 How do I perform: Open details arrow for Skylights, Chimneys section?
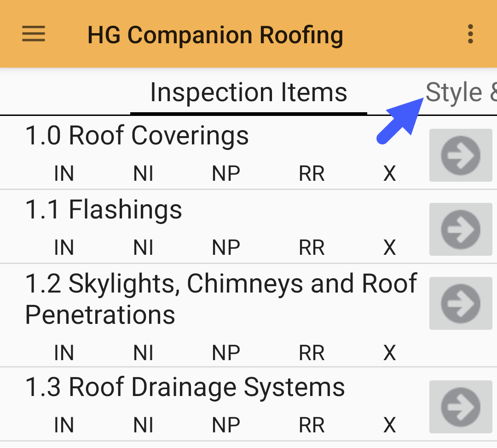(460, 303)
